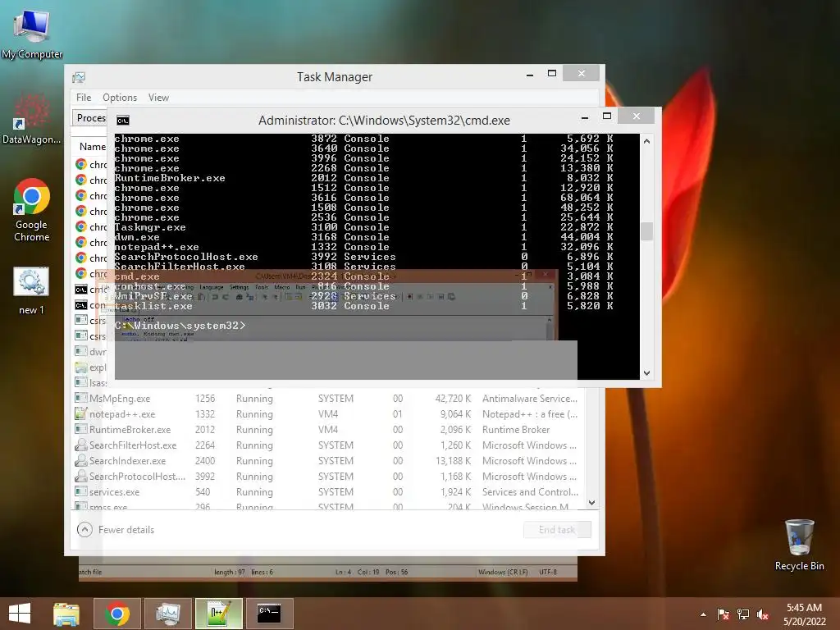Image resolution: width=840 pixels, height=630 pixels.
Task: Click 'length : 97' in Notepad++ status bar
Action: pos(230,572)
